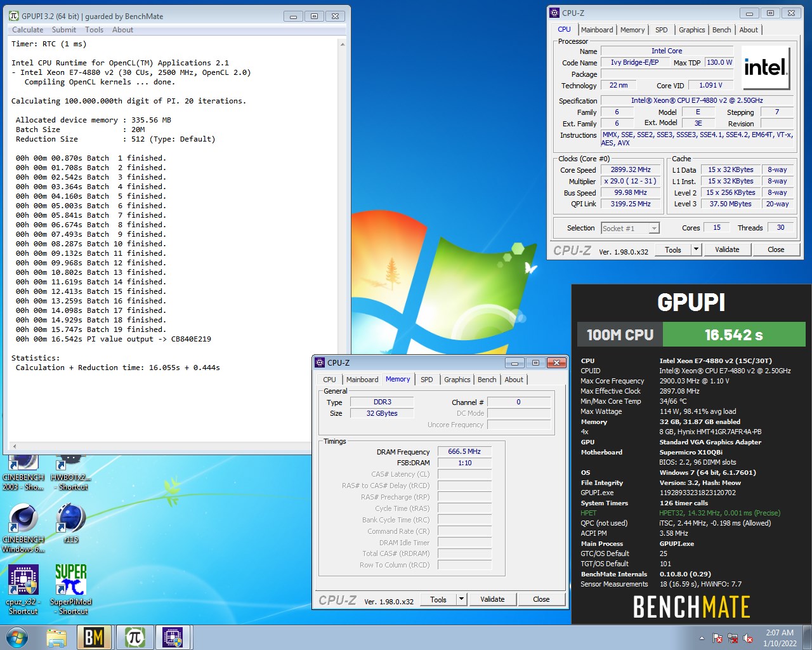Click GPUPI window title bar icon
812x650 pixels.
click(x=14, y=16)
